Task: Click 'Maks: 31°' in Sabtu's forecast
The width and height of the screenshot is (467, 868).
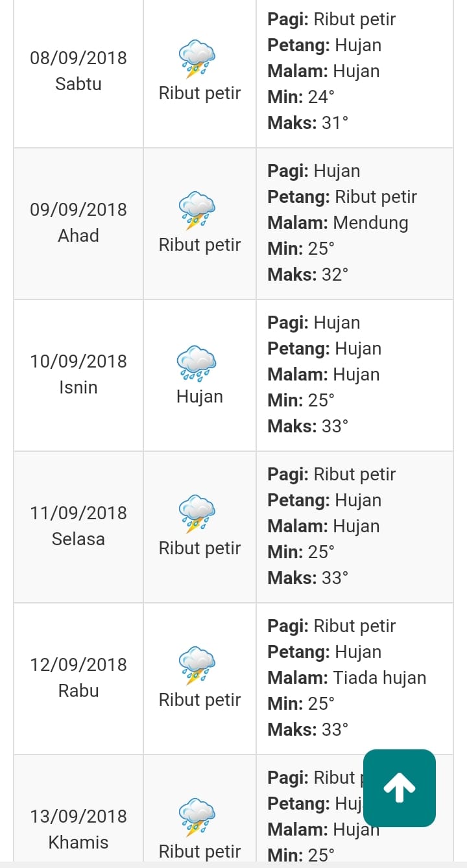Action: click(308, 123)
